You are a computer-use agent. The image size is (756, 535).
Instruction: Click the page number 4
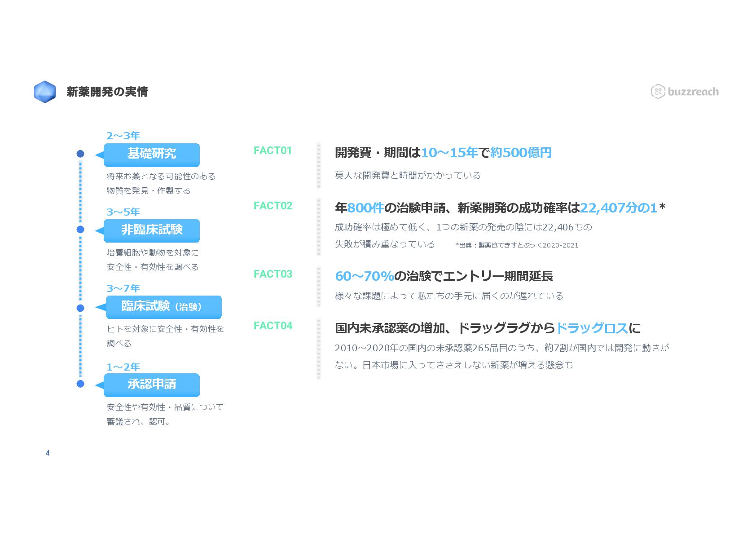click(x=48, y=453)
